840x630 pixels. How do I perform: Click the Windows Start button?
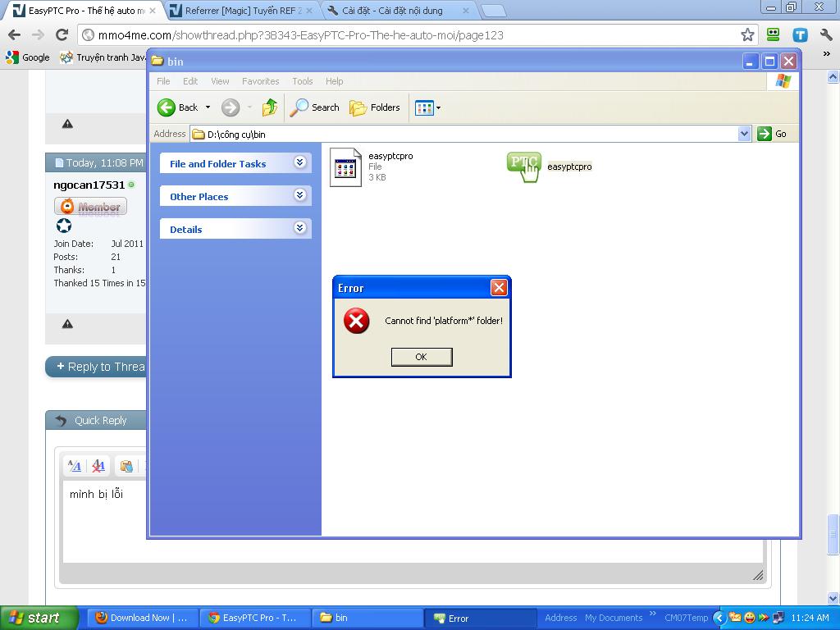click(x=39, y=618)
